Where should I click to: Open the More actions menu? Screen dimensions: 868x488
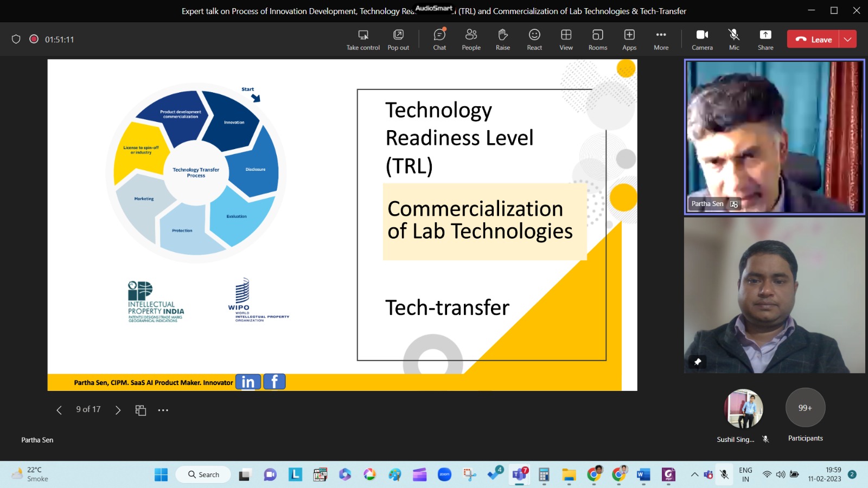(x=661, y=40)
